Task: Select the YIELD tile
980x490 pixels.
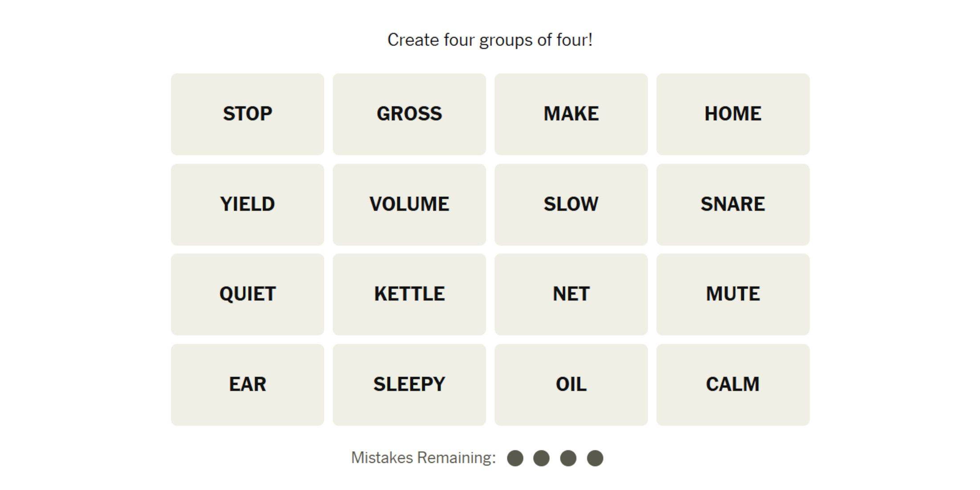Action: pyautogui.click(x=248, y=203)
